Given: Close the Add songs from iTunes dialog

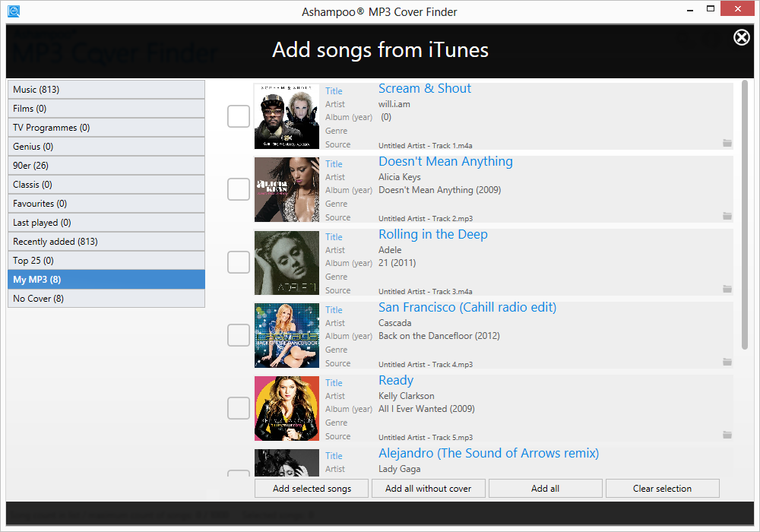Looking at the screenshot, I should 742,37.
